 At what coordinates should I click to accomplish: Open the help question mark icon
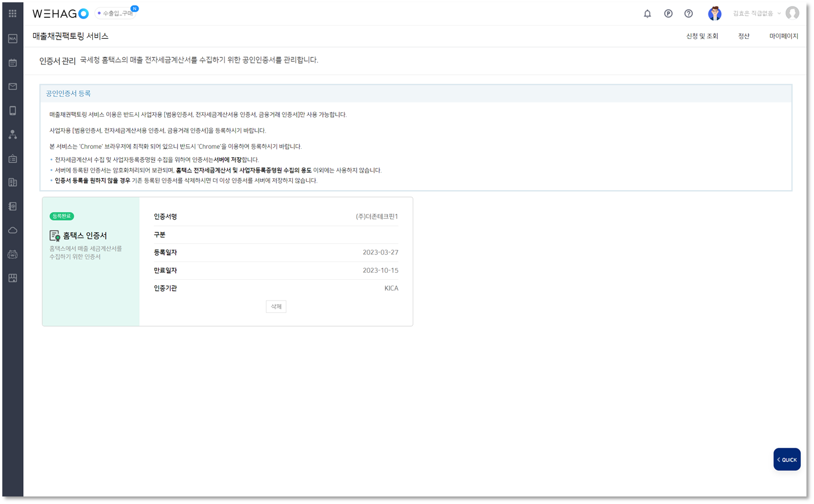pyautogui.click(x=688, y=13)
